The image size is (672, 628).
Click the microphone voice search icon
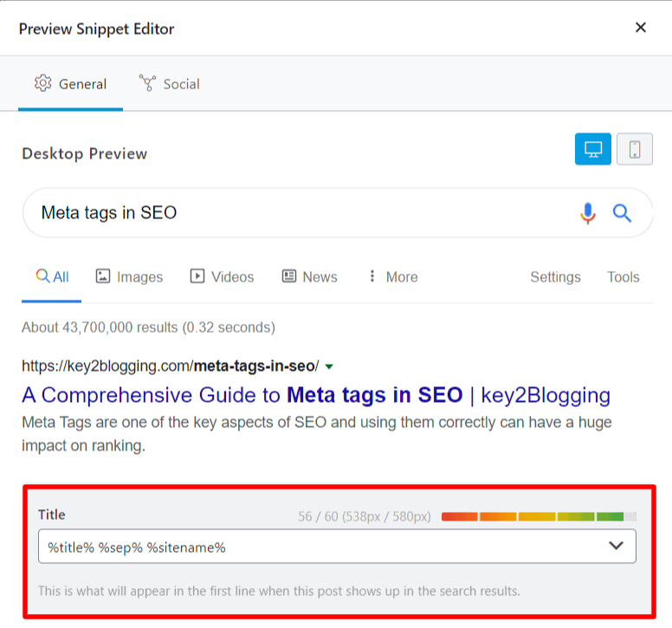588,212
